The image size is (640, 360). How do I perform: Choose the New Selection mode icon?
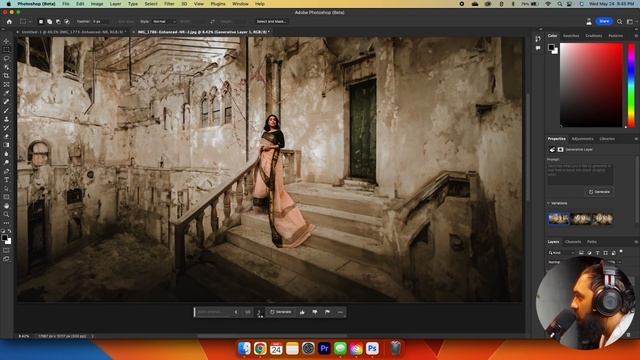[x=41, y=21]
